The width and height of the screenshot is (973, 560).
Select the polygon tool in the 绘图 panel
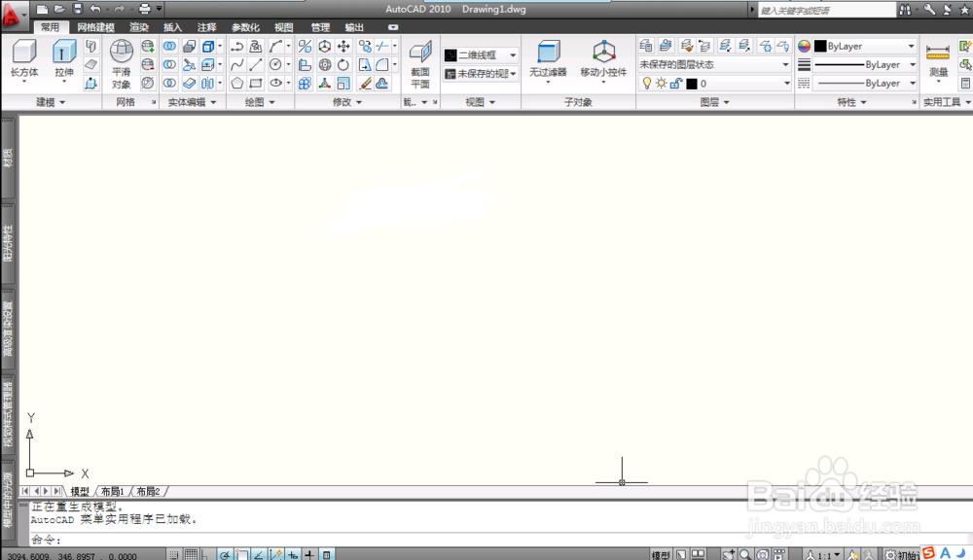coord(237,83)
